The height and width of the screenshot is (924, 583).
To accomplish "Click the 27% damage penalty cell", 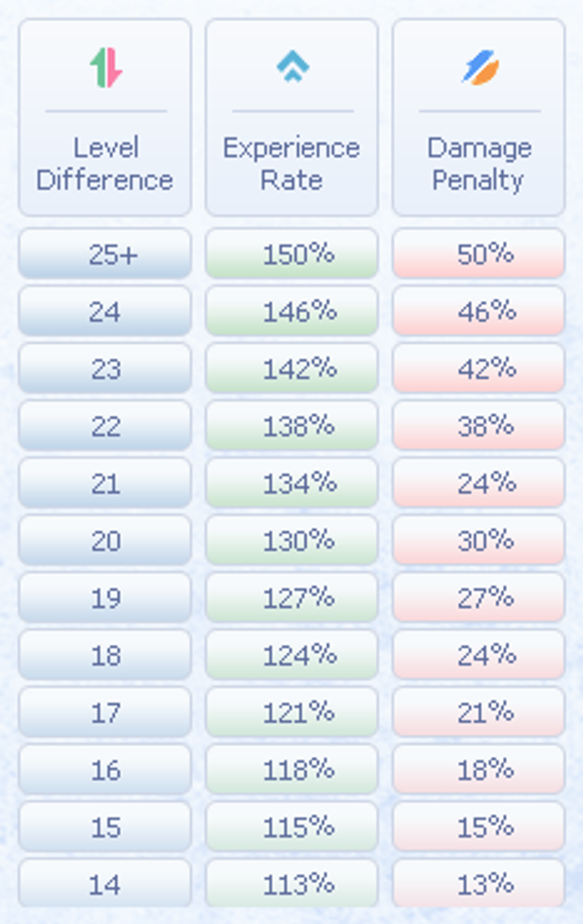I will 479,598.
